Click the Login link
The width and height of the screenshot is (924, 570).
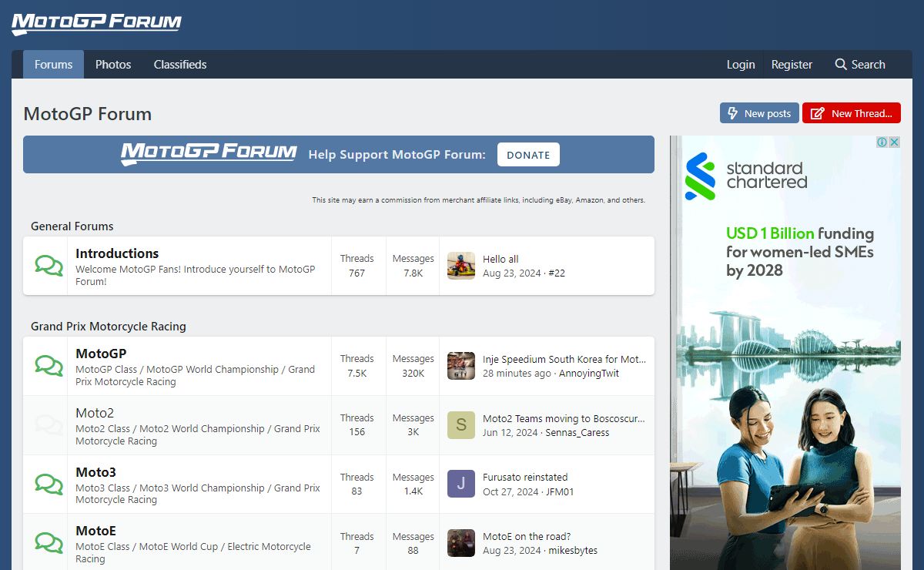point(741,65)
